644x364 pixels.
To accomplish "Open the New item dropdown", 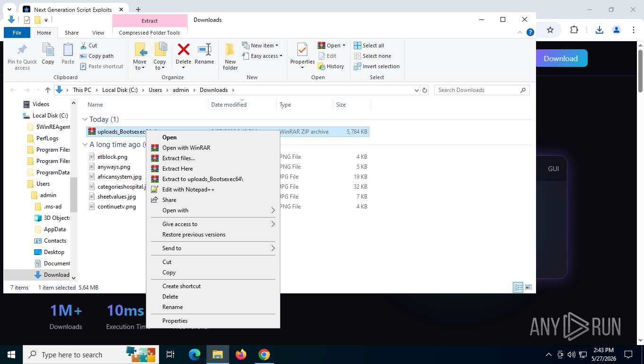I will [x=260, y=45].
